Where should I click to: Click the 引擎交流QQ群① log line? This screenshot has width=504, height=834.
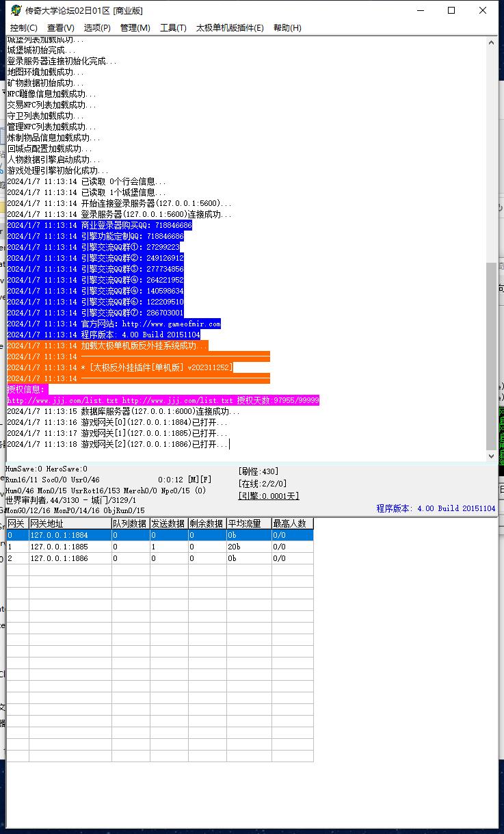tap(94, 247)
